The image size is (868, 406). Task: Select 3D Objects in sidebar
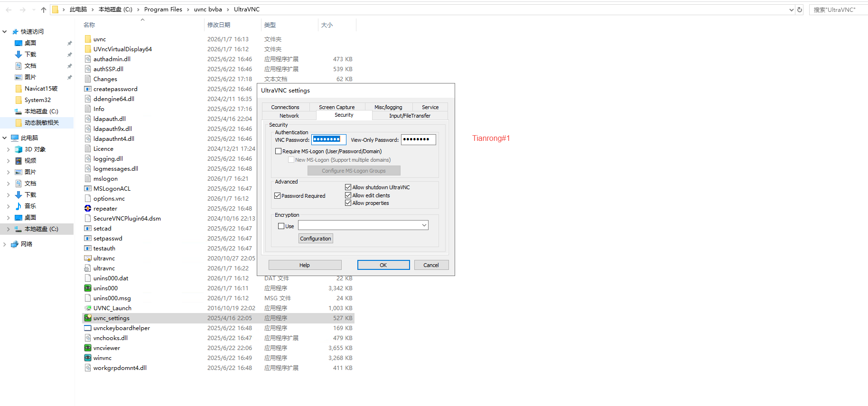(x=35, y=149)
